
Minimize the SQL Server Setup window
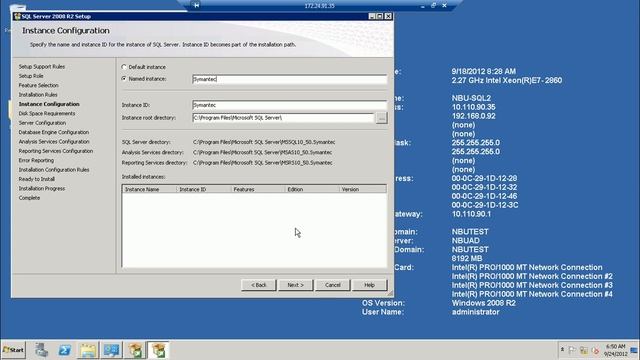[x=371, y=16]
